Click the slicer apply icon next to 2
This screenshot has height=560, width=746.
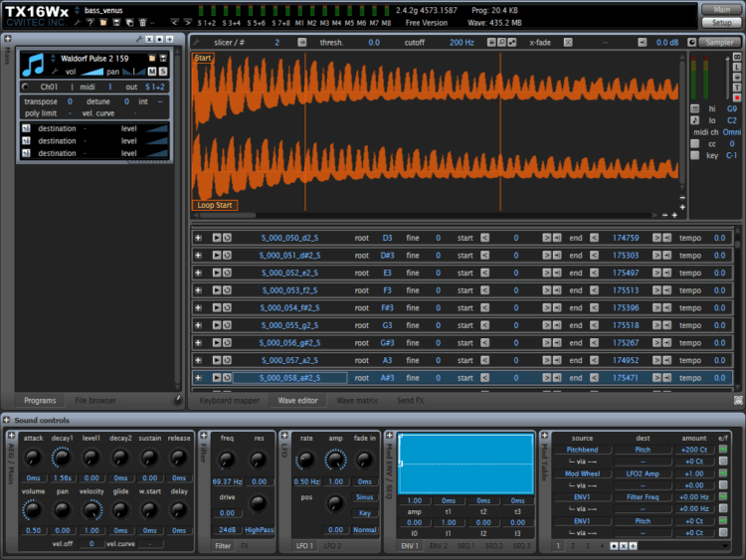pyautogui.click(x=302, y=43)
